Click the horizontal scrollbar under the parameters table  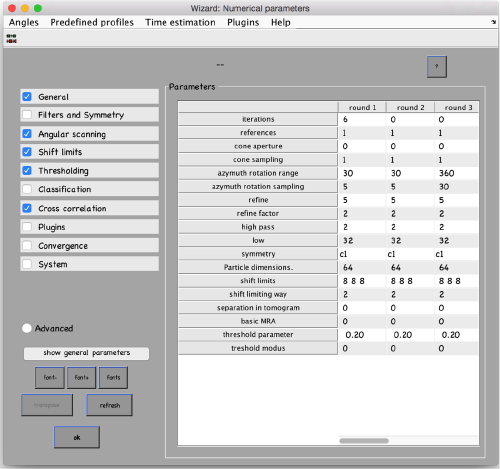click(x=364, y=441)
